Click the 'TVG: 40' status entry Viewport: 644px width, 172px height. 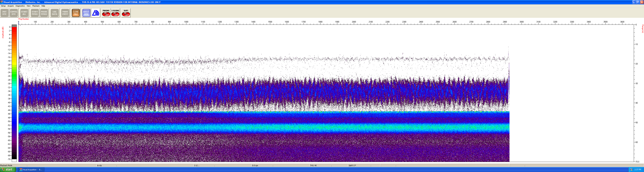[x=313, y=165]
